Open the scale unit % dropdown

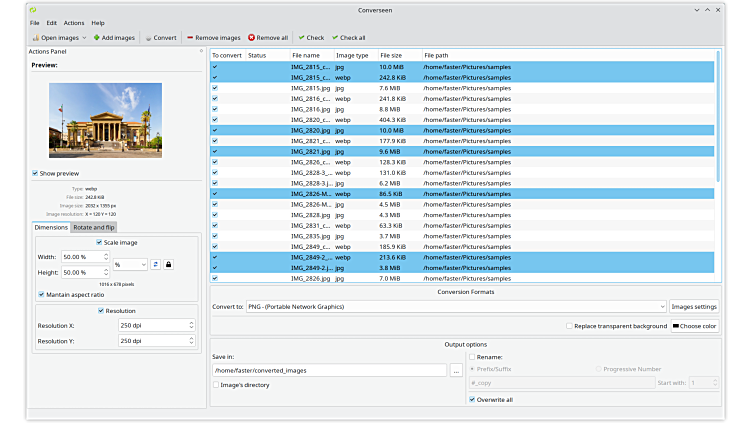[129, 264]
